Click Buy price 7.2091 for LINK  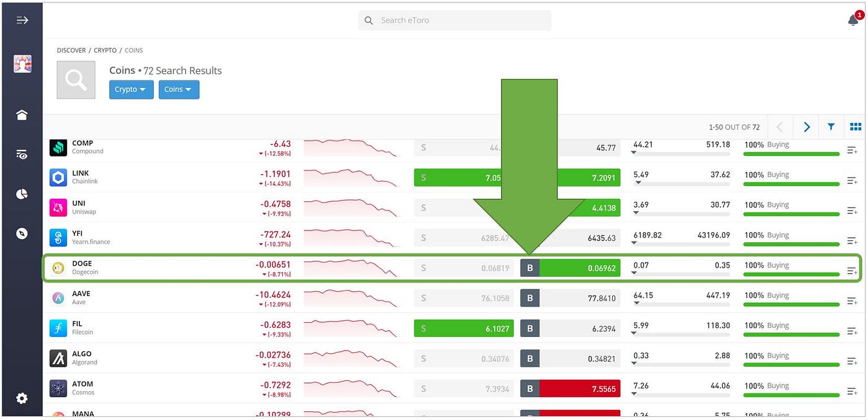tap(589, 178)
